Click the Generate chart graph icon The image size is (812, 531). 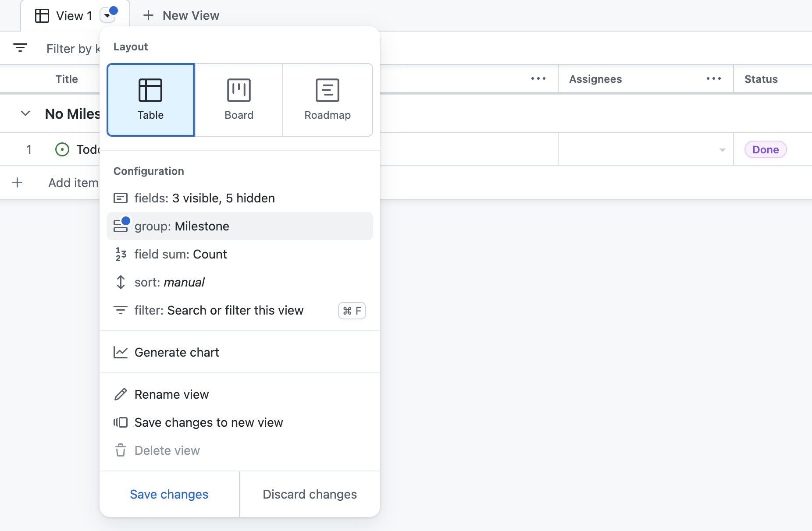click(121, 352)
